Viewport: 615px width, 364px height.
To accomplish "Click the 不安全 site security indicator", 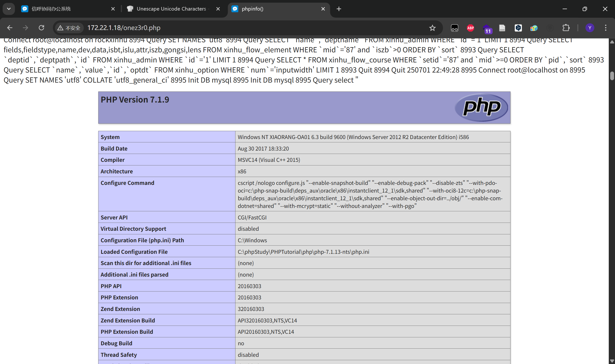I will [69, 28].
